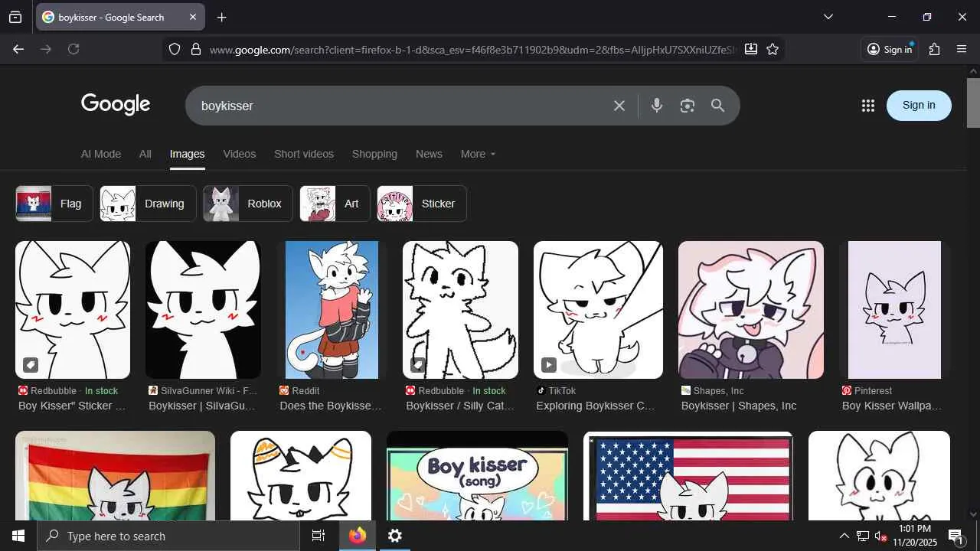Screen dimensions: 980x551
Task: Open the muted volume tray icon
Action: 881,536
